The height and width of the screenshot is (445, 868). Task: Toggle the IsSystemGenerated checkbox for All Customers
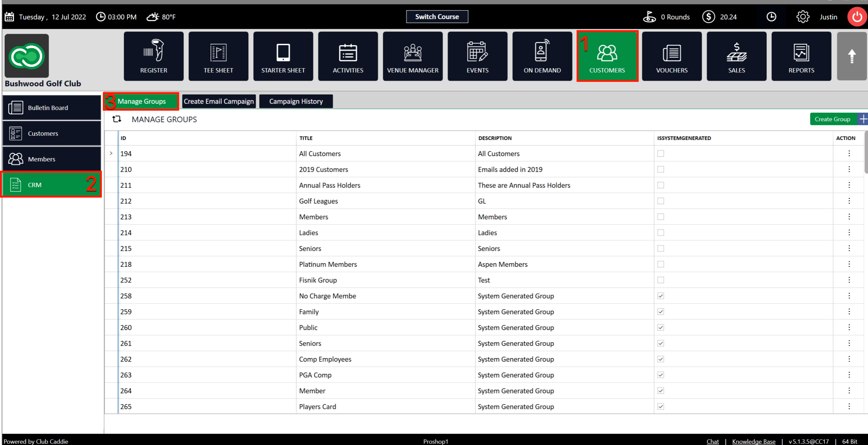pyautogui.click(x=661, y=153)
